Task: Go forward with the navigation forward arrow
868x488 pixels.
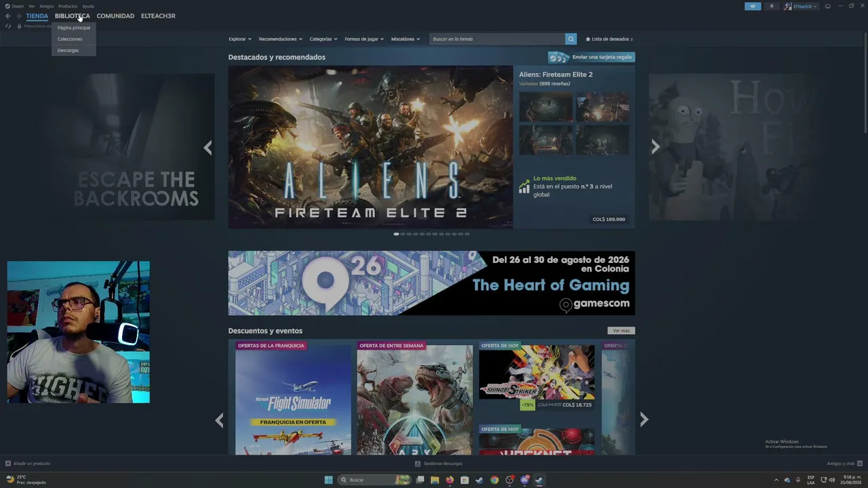Action: 18,16
